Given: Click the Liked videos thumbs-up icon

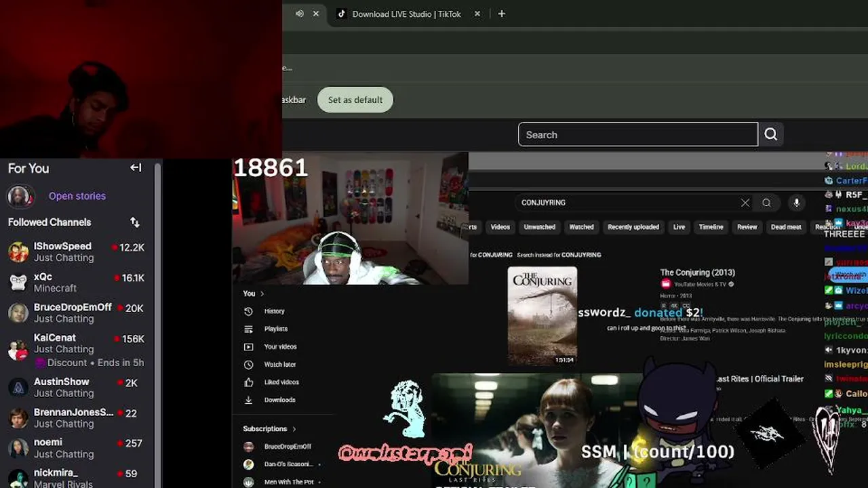Looking at the screenshot, I should point(249,382).
